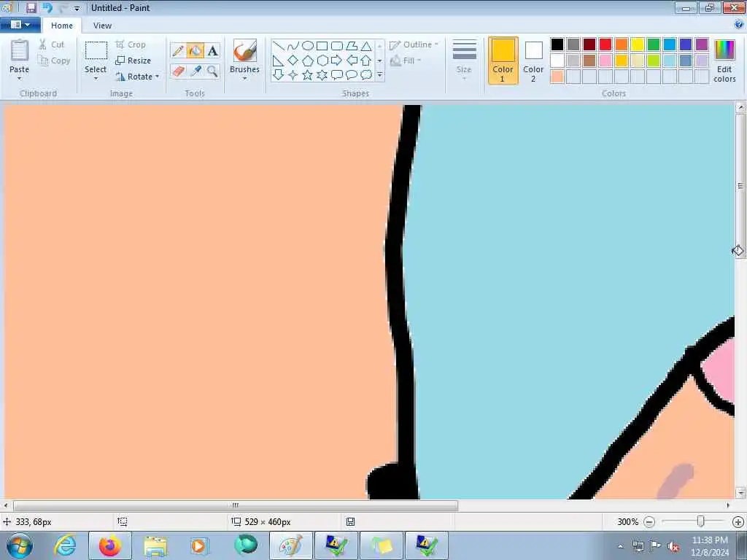
Task: Choose the Curve shape
Action: [x=293, y=46]
